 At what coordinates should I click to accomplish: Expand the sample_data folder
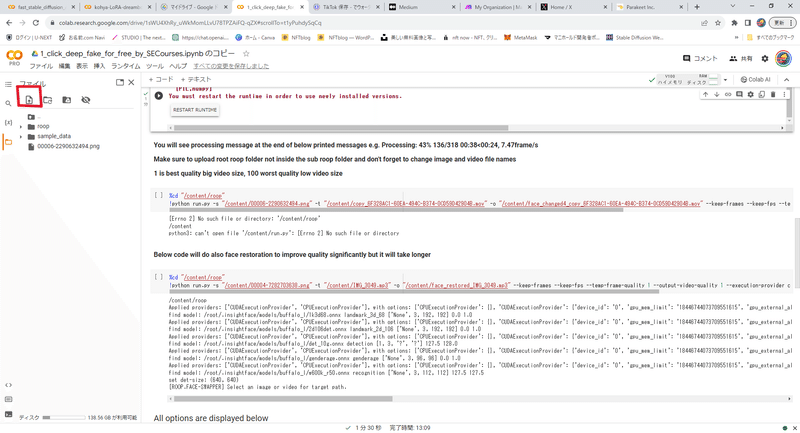point(21,137)
